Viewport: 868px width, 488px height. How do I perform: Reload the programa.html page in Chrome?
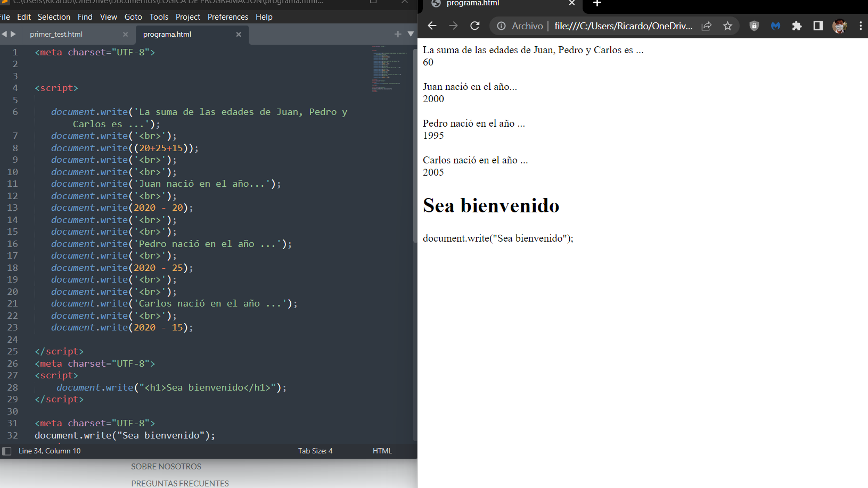(x=475, y=26)
